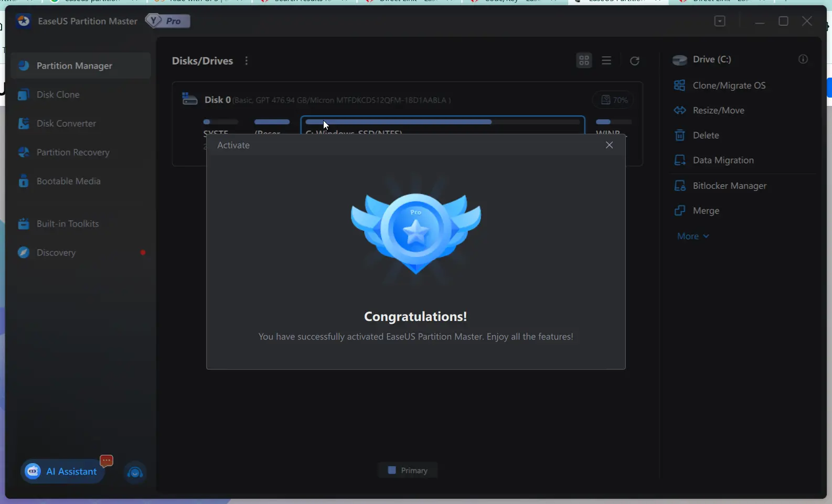
Task: Click the Clone/Migrate OS grid icon
Action: (679, 85)
